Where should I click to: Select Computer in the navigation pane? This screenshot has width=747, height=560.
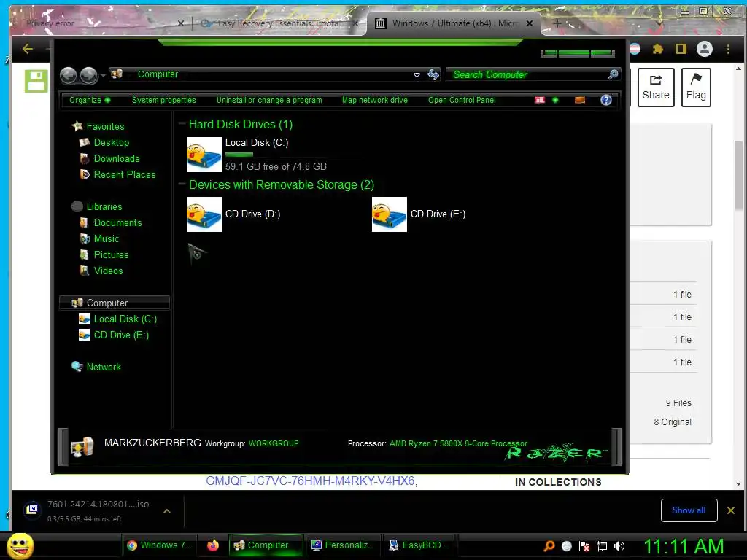coord(115,303)
